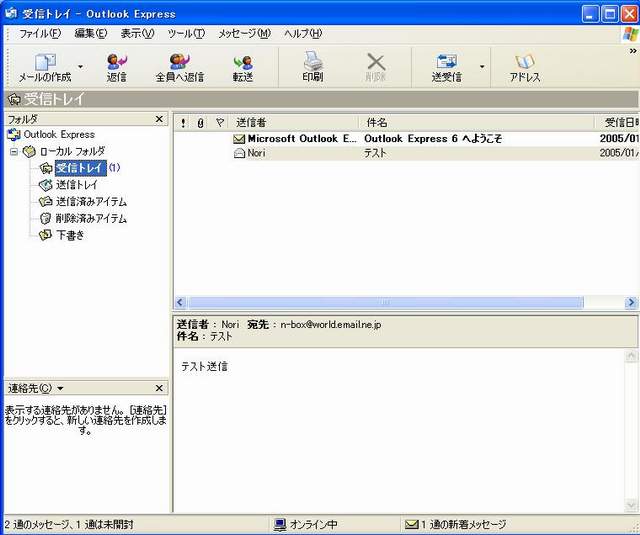Click the 削除 (Delete) X toolbar icon

[376, 62]
